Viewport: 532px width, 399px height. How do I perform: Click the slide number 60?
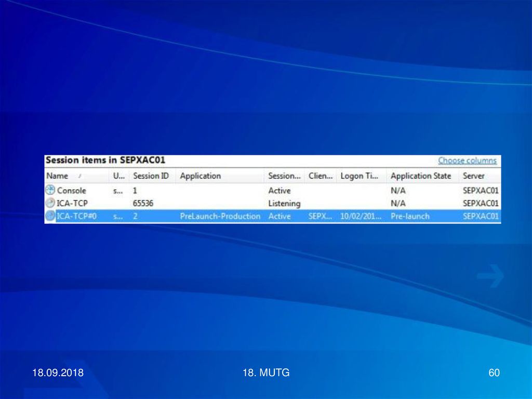(x=494, y=373)
